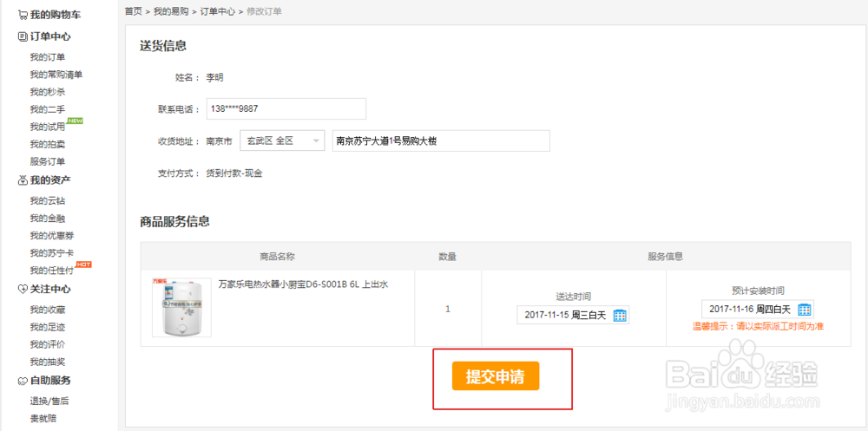The image size is (868, 431).
Task: Open the delivery date calendar icon
Action: pos(620,315)
